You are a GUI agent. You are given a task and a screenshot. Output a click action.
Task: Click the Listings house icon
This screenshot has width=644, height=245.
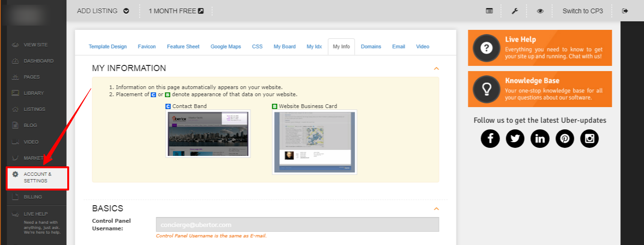(x=15, y=109)
